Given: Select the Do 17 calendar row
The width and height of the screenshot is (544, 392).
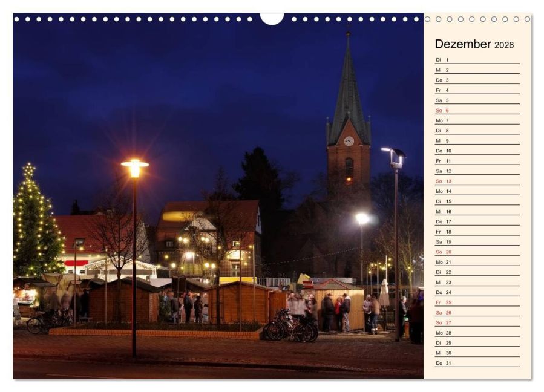Looking at the screenshot, I should click(477, 221).
